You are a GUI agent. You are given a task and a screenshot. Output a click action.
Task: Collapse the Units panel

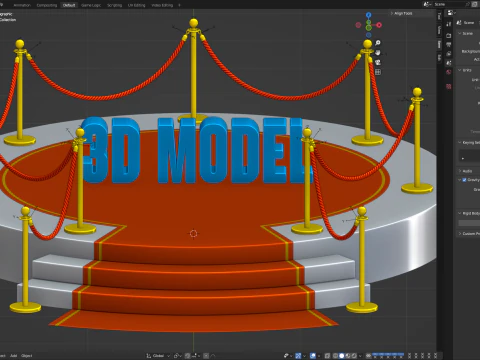tap(460, 70)
